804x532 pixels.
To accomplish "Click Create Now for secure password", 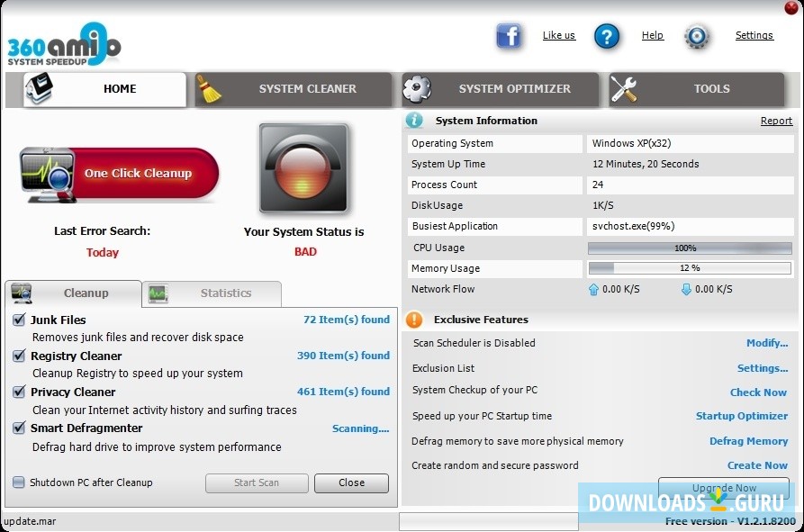I will coord(757,465).
